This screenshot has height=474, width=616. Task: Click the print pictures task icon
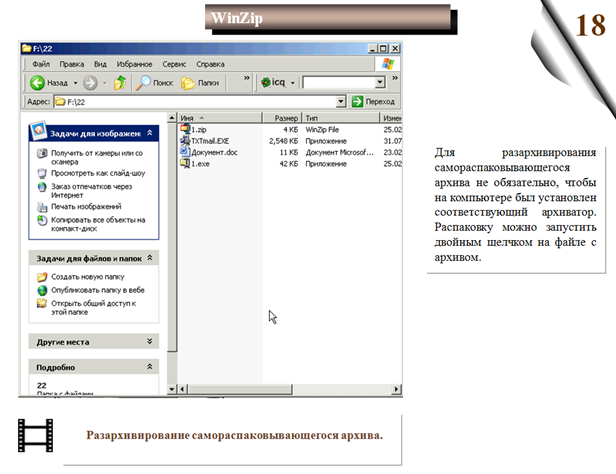pos(42,207)
